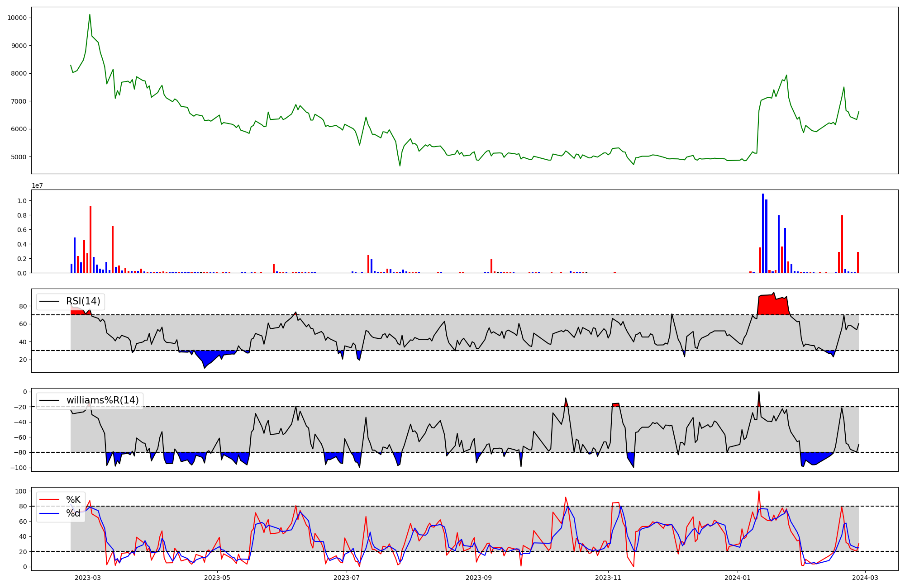
Task: Click the 10000 price axis tick label
Action: [x=17, y=18]
